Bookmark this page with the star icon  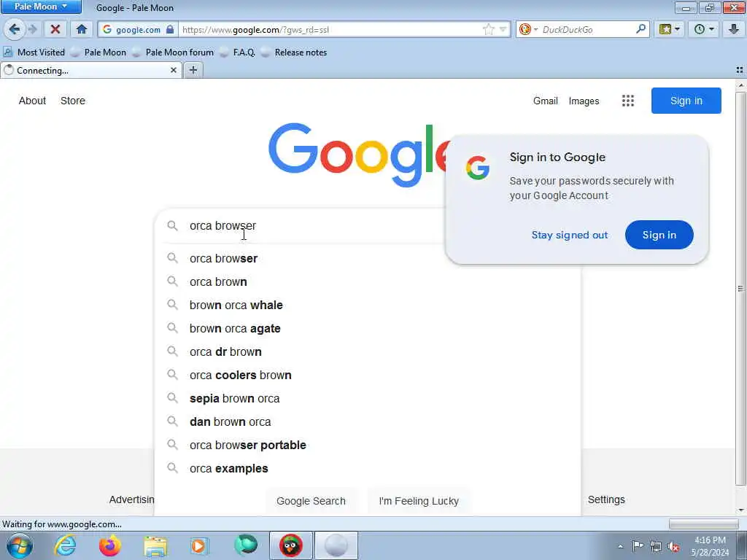[488, 29]
